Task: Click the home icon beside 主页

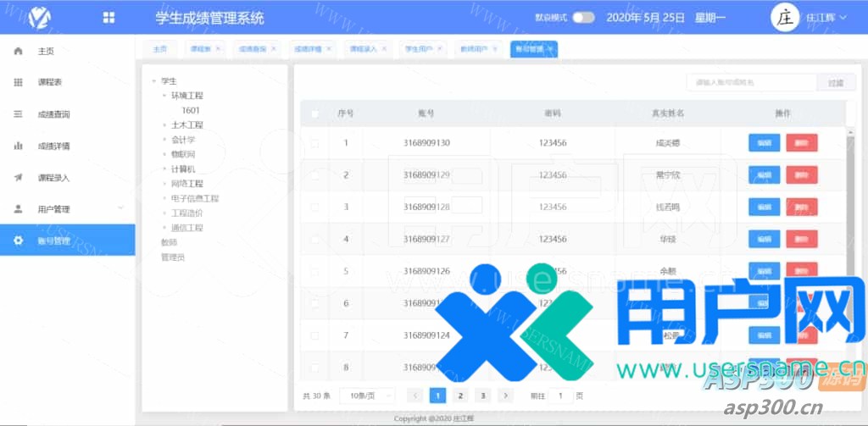Action: (18, 51)
